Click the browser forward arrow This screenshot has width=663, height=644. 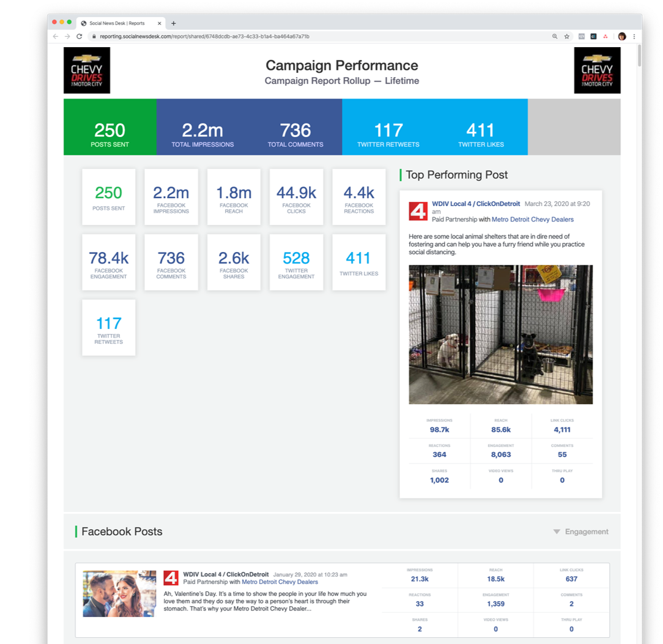pos(67,36)
